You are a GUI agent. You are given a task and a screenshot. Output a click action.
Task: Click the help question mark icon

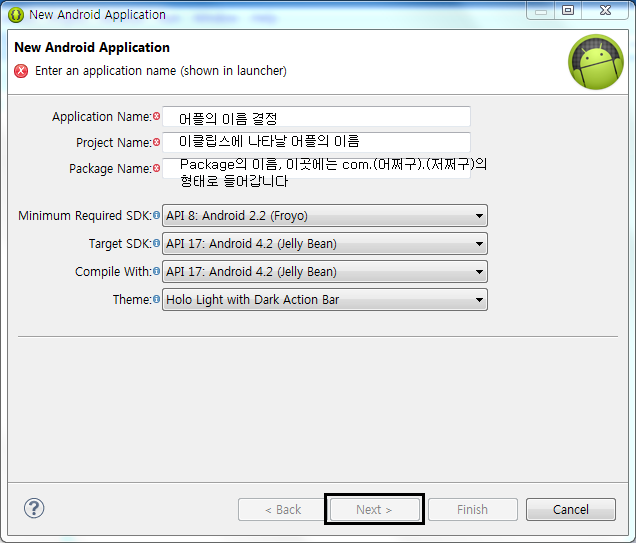coord(34,508)
